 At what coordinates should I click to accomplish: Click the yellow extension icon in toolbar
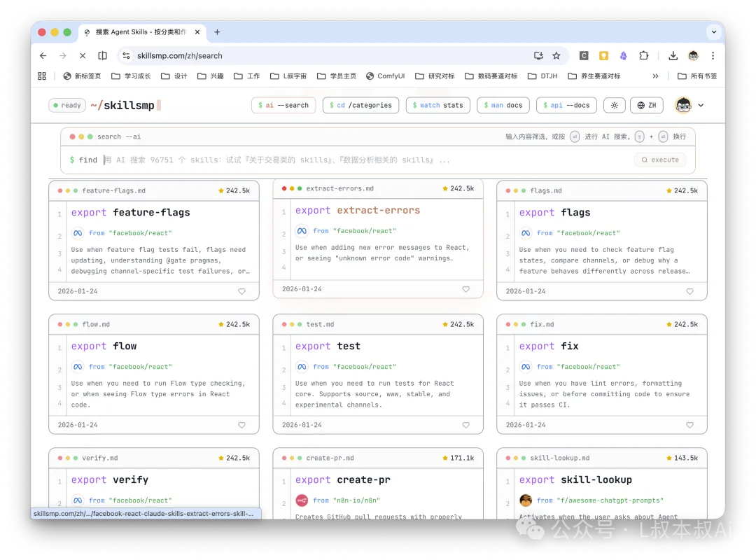coord(603,56)
